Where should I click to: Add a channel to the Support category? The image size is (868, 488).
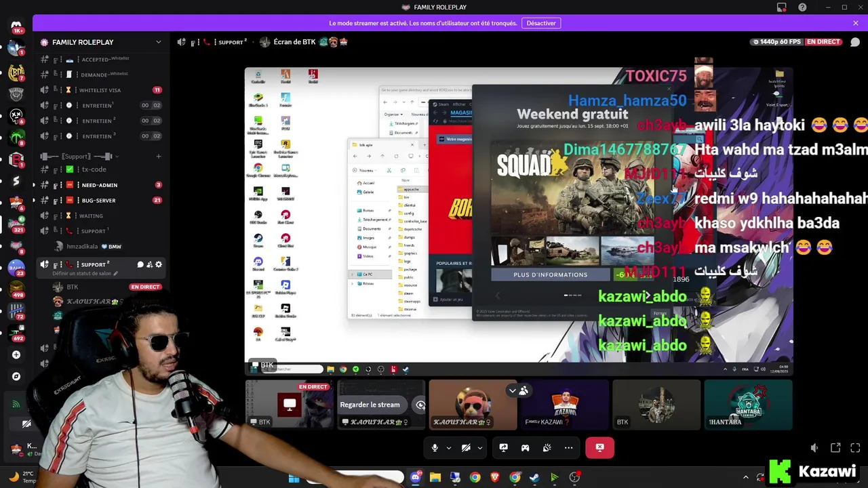(159, 157)
